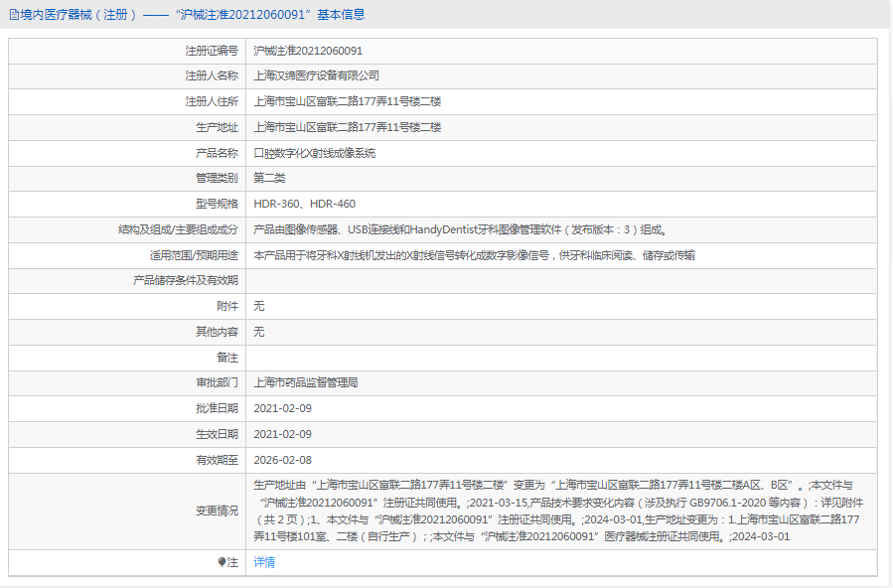Click the label 附件
Screen dimensions: 893x588
tap(227, 306)
